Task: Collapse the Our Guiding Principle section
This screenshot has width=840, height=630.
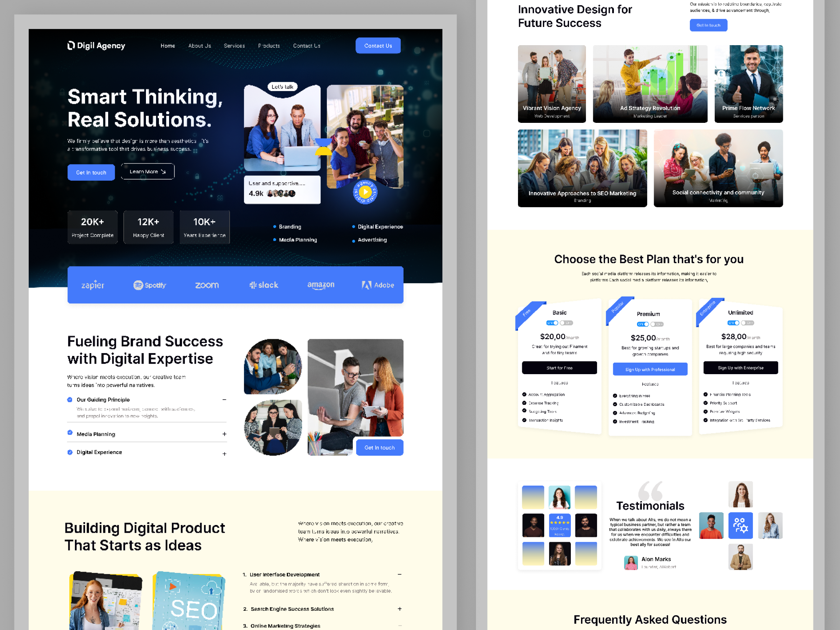Action: (224, 399)
